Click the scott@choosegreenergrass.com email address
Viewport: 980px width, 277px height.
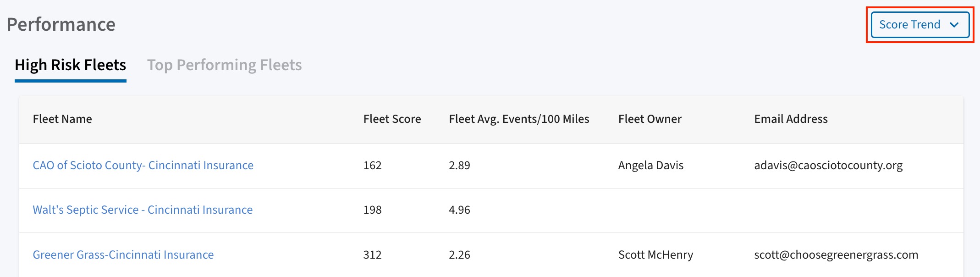coord(837,255)
